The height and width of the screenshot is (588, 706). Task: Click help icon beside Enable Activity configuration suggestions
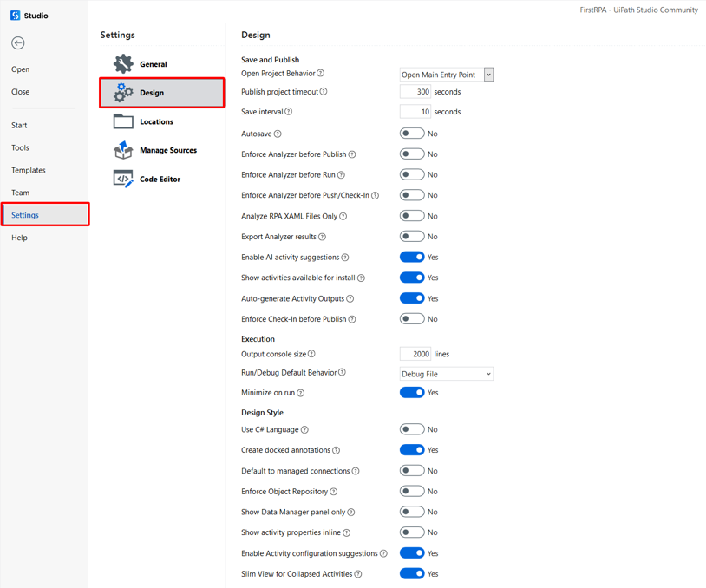[x=383, y=553]
